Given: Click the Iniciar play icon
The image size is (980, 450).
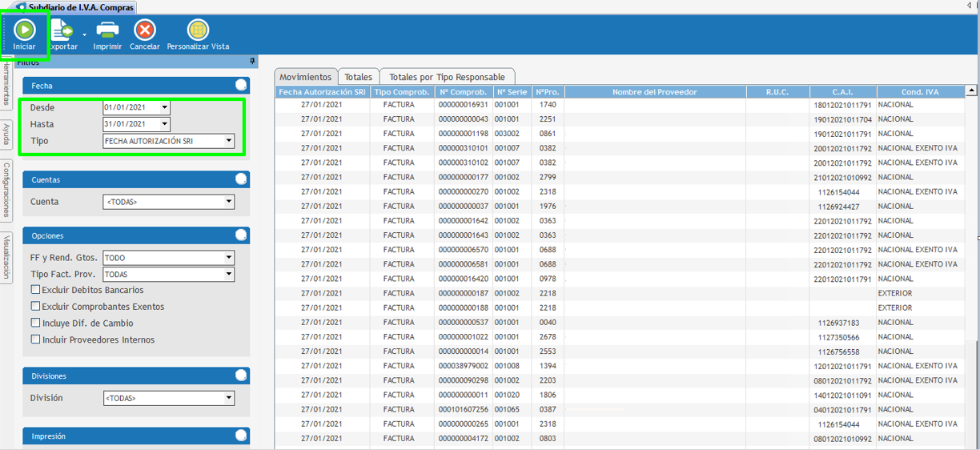Looking at the screenshot, I should click(24, 30).
